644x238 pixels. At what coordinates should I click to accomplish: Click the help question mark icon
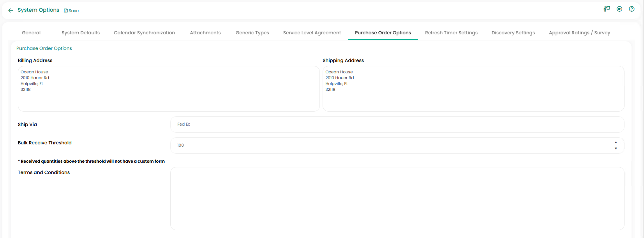[x=632, y=9]
